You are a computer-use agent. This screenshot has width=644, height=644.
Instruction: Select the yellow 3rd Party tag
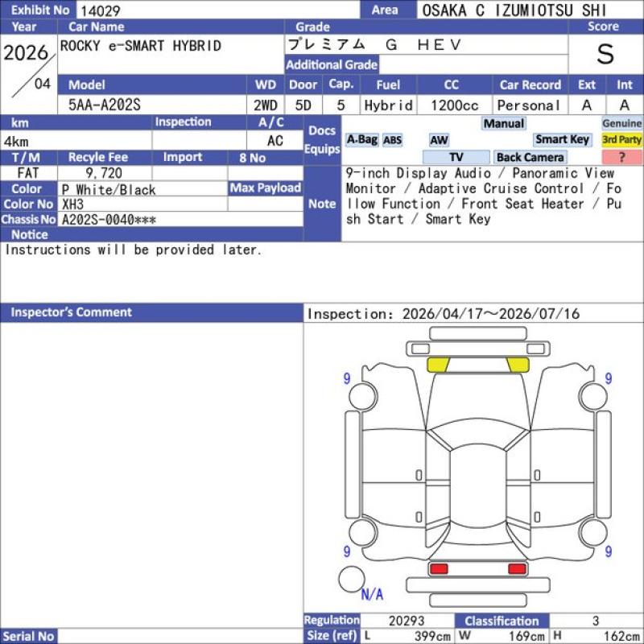621,139
